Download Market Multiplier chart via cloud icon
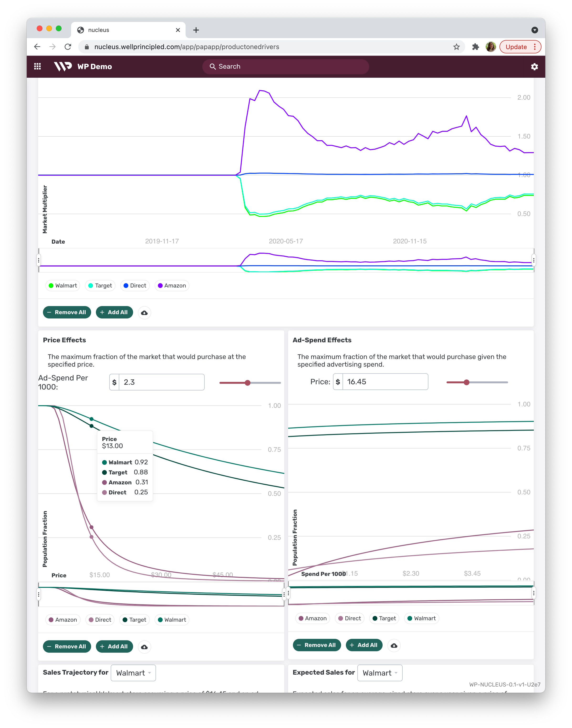The image size is (572, 728). [144, 313]
